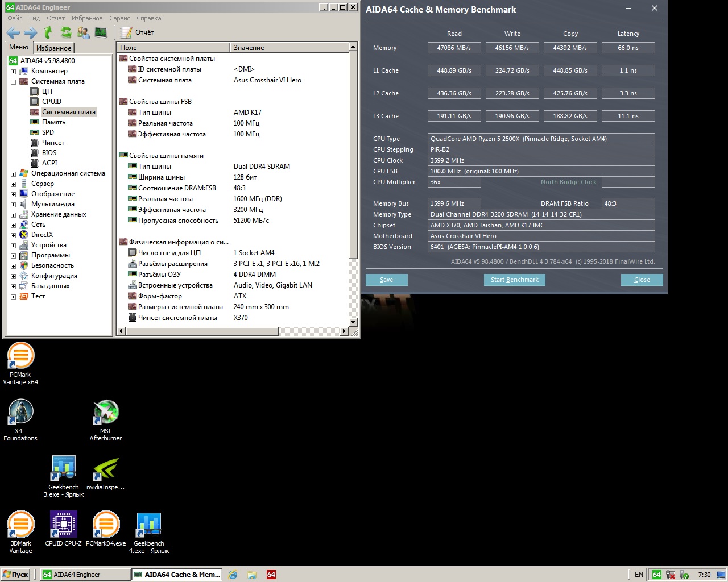Expand the Сервер tree node
Image resolution: width=728 pixels, height=582 pixels.
(13, 184)
